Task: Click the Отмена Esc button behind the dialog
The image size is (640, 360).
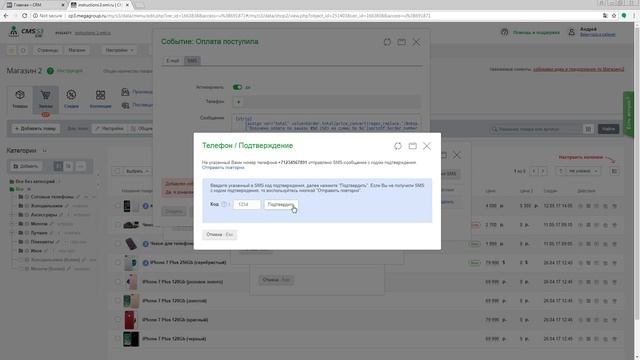Action: click(x=276, y=280)
